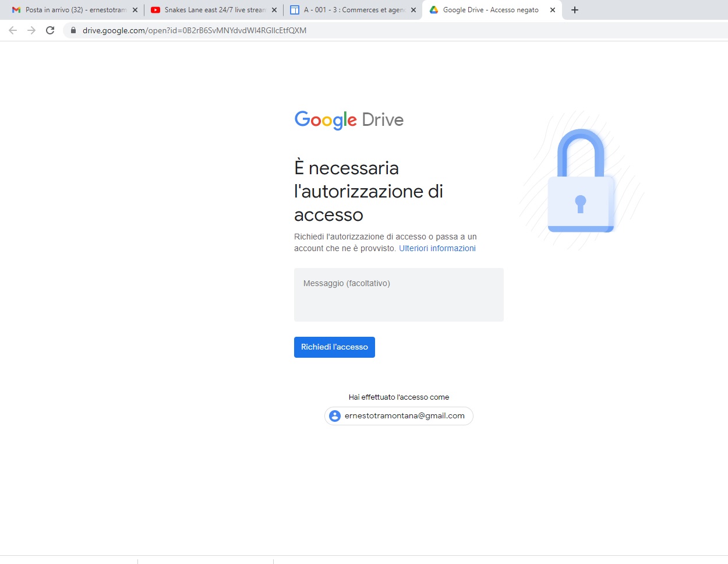This screenshot has width=728, height=564.
Task: Click the browser back arrow
Action: pos(13,30)
